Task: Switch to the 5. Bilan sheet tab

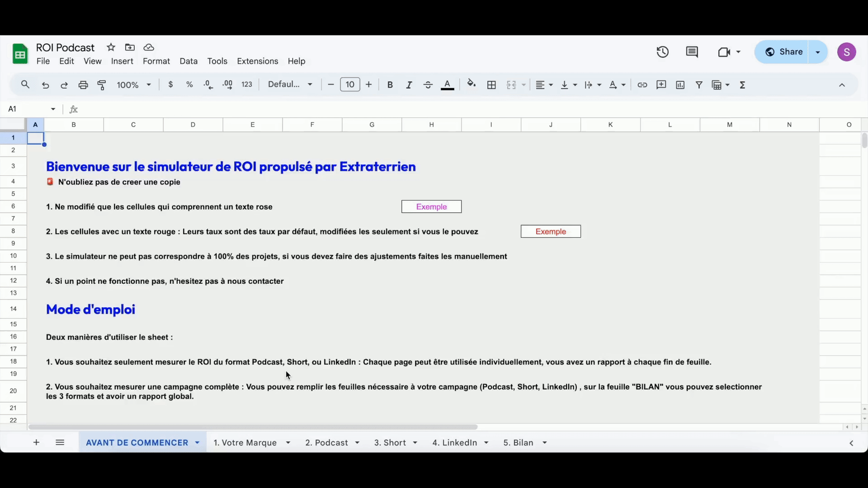Action: (518, 443)
